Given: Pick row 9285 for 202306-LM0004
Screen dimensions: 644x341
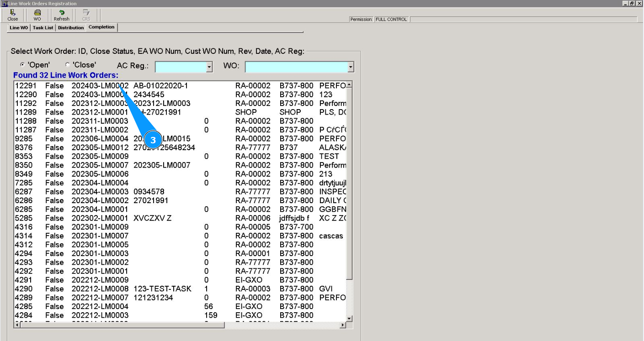Looking at the screenshot, I should click(x=180, y=139).
